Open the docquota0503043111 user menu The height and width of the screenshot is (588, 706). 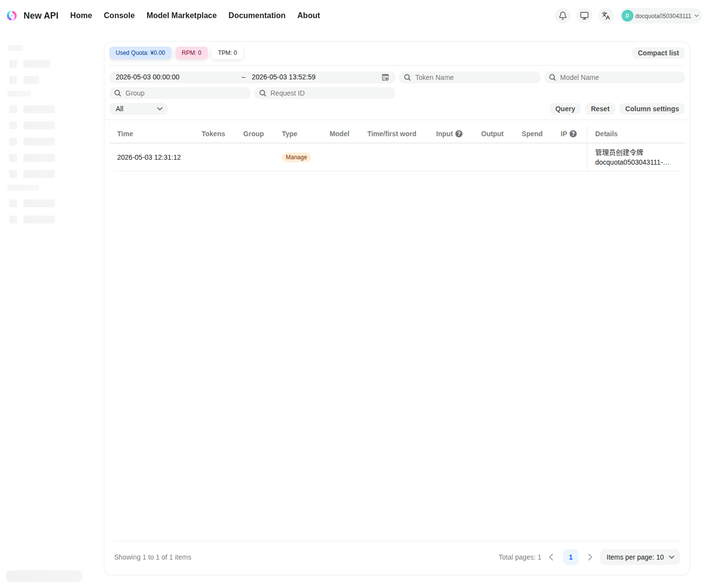[x=661, y=16]
